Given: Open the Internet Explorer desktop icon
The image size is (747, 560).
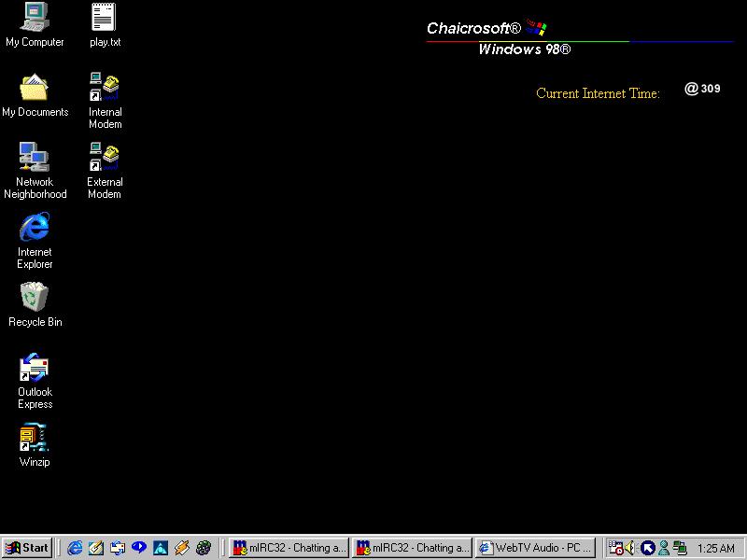Looking at the screenshot, I should point(35,228).
